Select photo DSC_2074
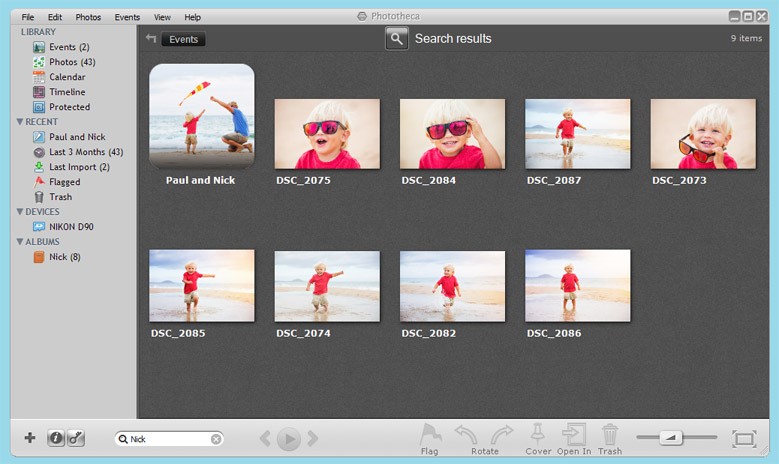779x464 pixels. click(x=327, y=286)
